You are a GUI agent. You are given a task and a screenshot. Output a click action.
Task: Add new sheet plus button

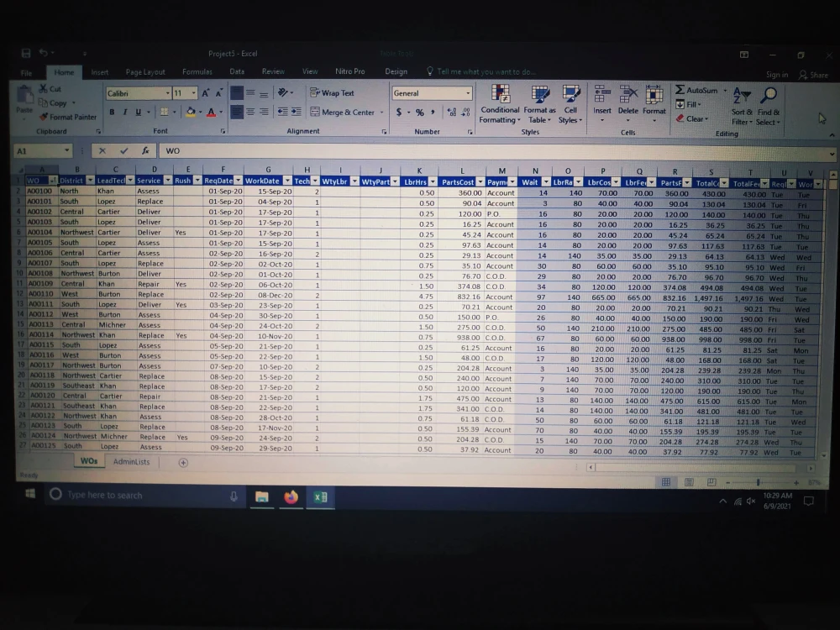pyautogui.click(x=183, y=462)
